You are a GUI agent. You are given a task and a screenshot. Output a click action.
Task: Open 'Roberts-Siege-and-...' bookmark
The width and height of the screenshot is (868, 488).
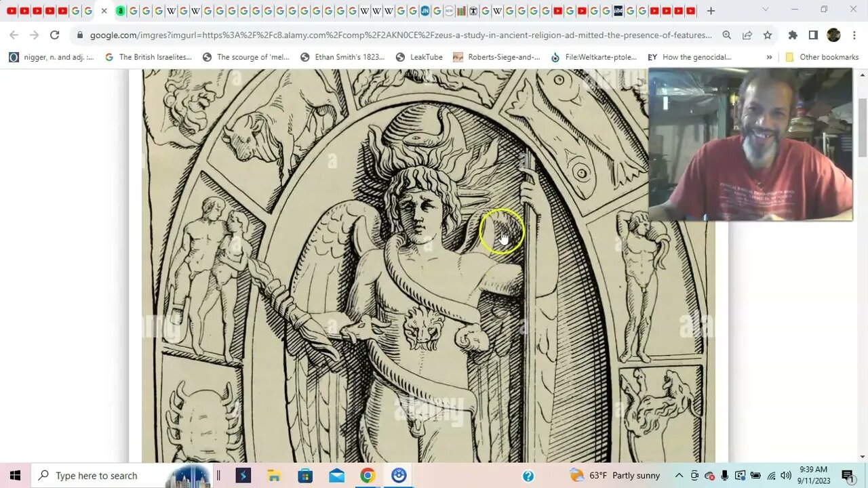(496, 57)
